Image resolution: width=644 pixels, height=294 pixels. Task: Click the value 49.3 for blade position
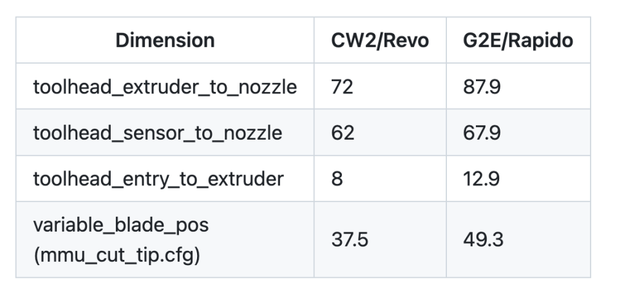(x=483, y=239)
